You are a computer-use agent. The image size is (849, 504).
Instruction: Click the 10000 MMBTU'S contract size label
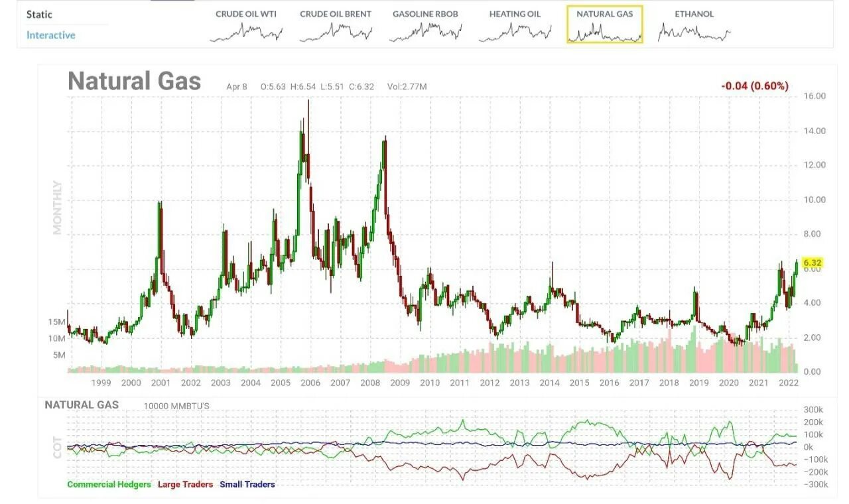coord(176,406)
